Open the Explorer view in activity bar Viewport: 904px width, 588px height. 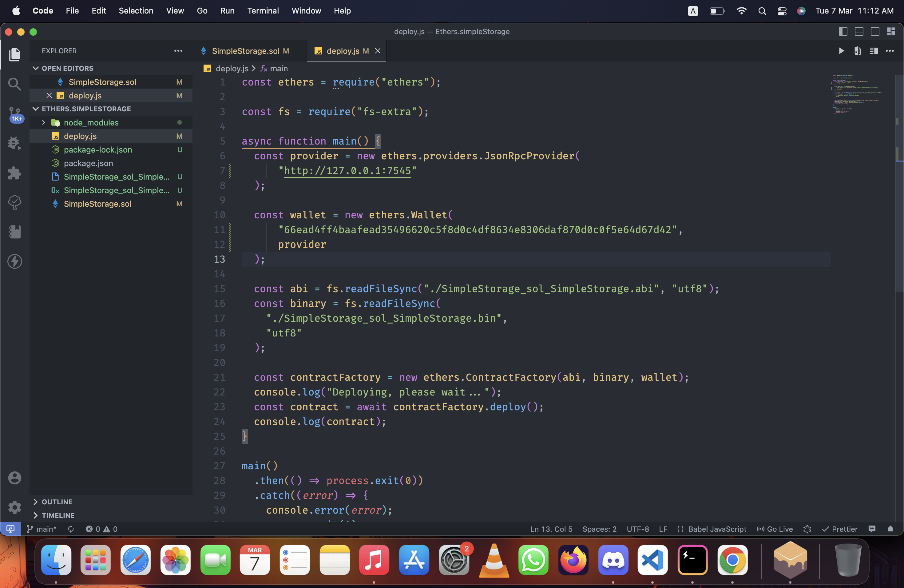point(14,55)
